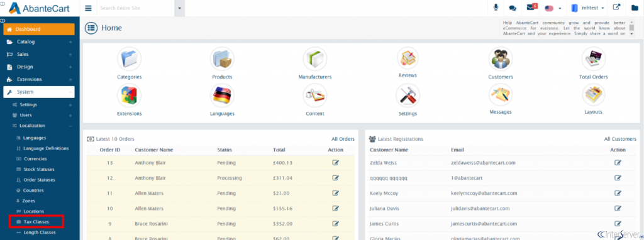Screen dimensions: 644x240
Task: Select the email zeldaweiss@abantecart.com
Action: pyautogui.click(x=483, y=163)
